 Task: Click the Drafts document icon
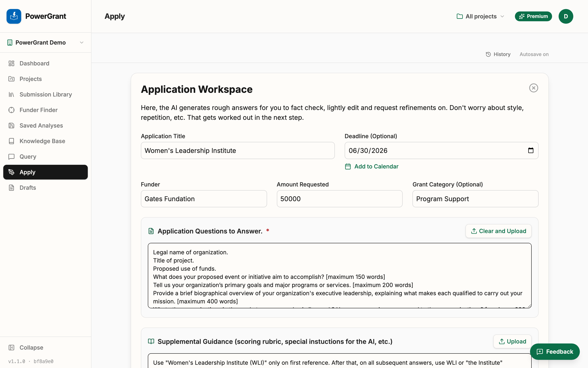tap(11, 188)
